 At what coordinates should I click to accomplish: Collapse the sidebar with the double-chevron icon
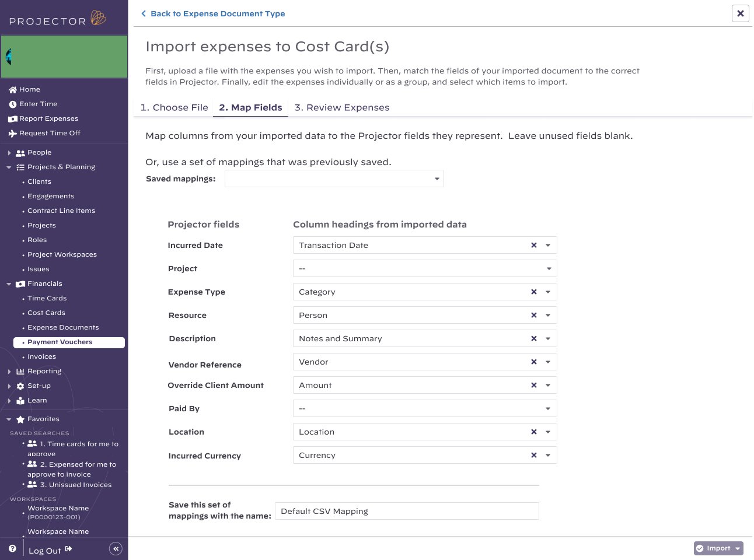(x=116, y=548)
